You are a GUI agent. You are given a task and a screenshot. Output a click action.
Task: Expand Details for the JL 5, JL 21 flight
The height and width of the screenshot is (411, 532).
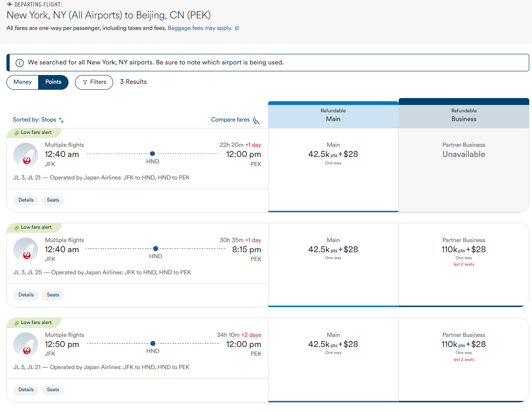26,390
